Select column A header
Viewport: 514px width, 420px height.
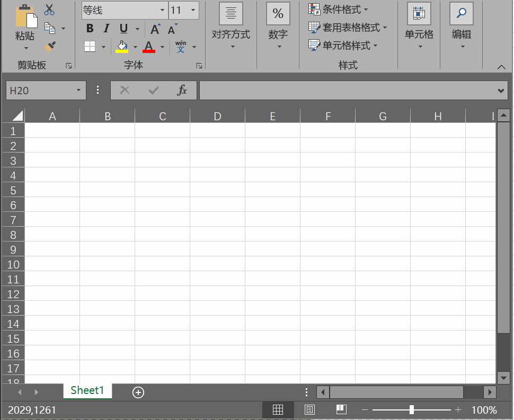click(x=52, y=116)
